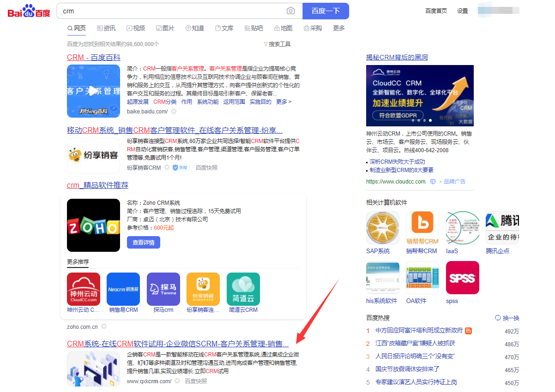
Task: Expand 更多 in the search category tabs
Action: point(339,28)
